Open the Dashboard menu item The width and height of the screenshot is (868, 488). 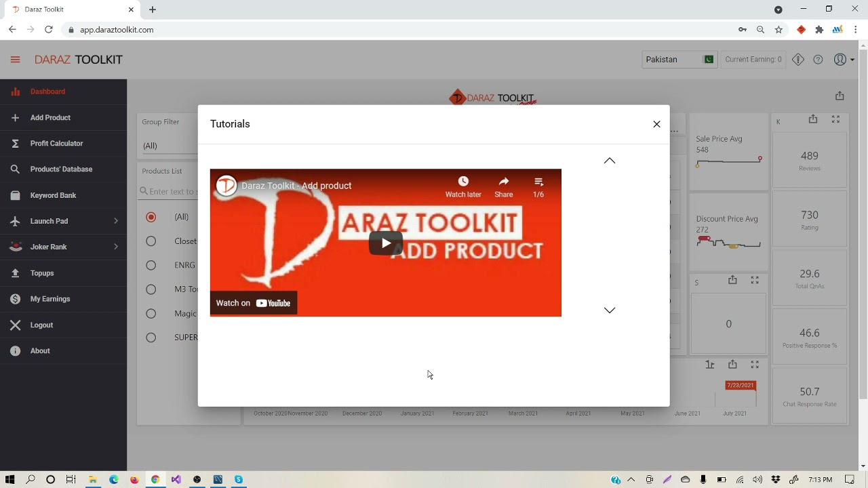tap(63, 91)
